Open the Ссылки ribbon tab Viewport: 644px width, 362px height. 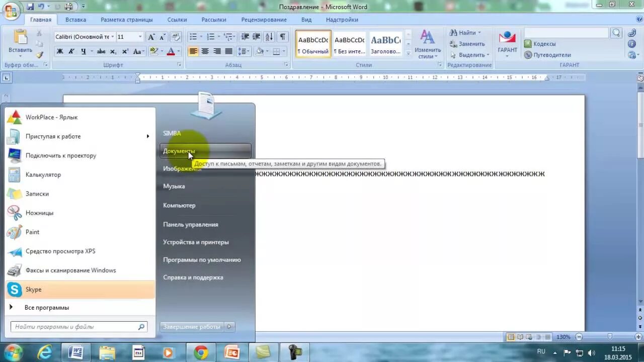[x=177, y=20]
